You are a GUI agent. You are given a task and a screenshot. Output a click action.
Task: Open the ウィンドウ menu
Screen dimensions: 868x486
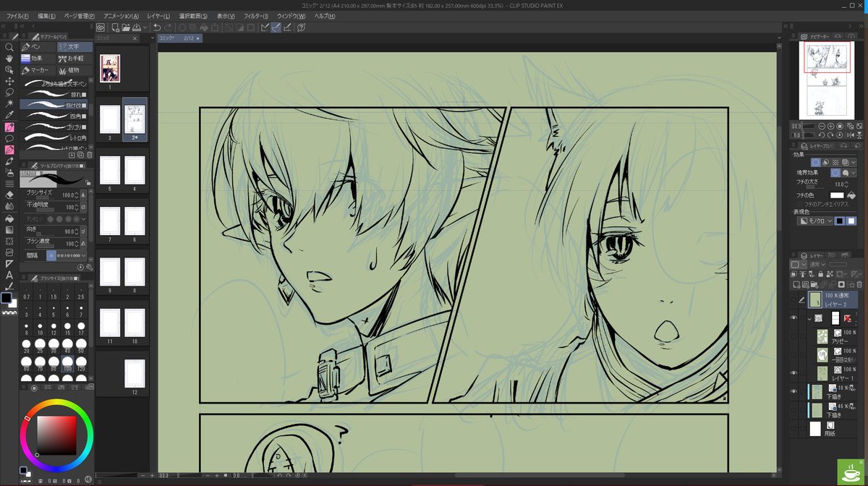tap(290, 16)
